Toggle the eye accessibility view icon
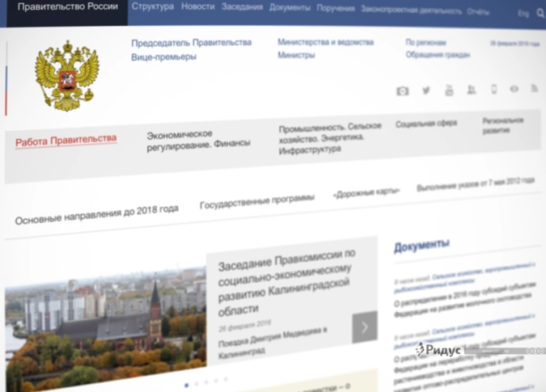This screenshot has height=392, width=546. [x=514, y=89]
